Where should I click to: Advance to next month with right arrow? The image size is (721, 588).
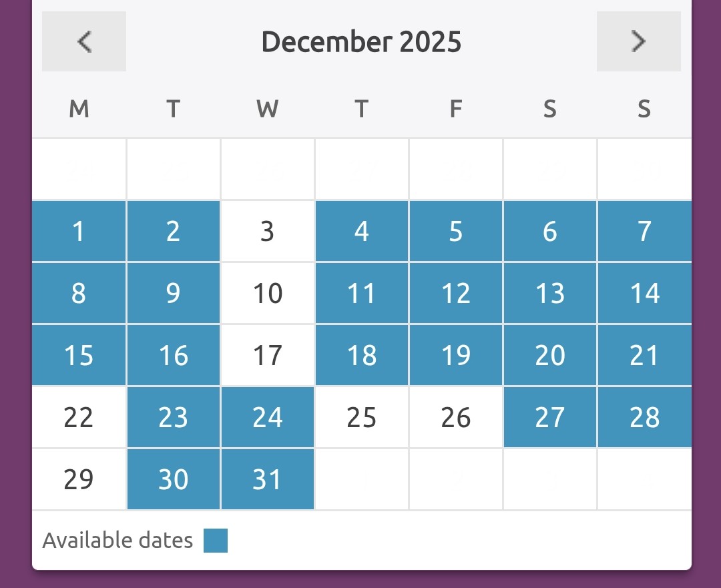[638, 41]
